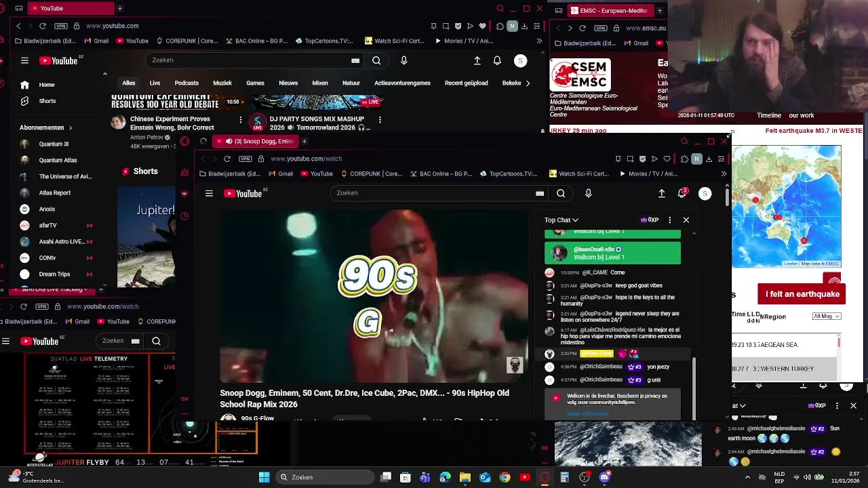Click the heart bookmark icon in back browser toolbar
This screenshot has height=488, width=868.
click(482, 26)
